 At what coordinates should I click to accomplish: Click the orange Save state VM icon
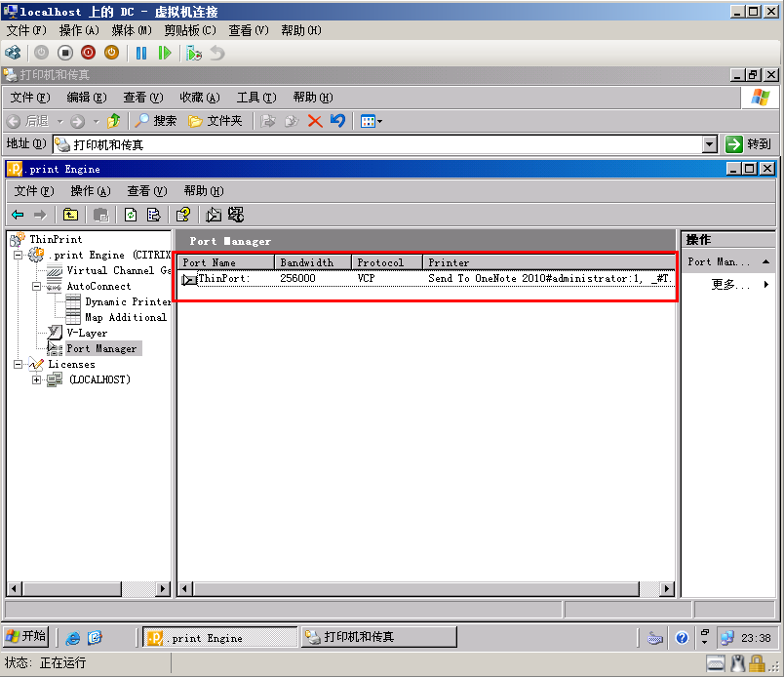pos(111,53)
